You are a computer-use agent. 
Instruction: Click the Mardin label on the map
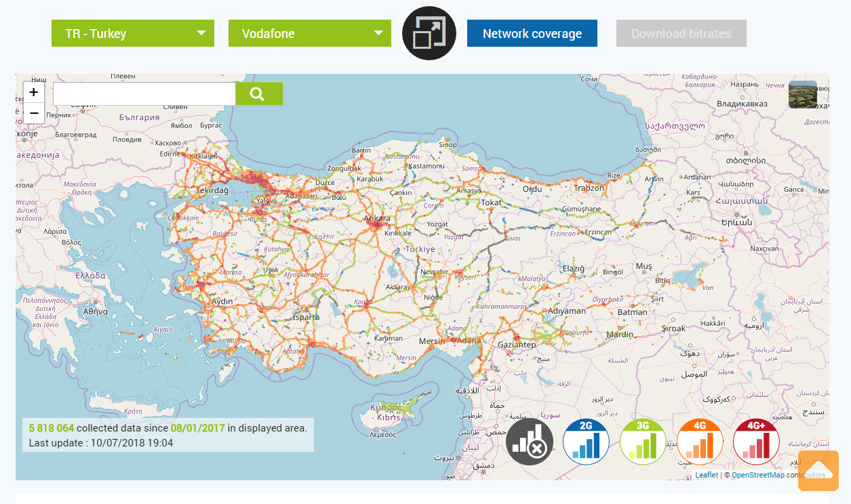point(620,334)
